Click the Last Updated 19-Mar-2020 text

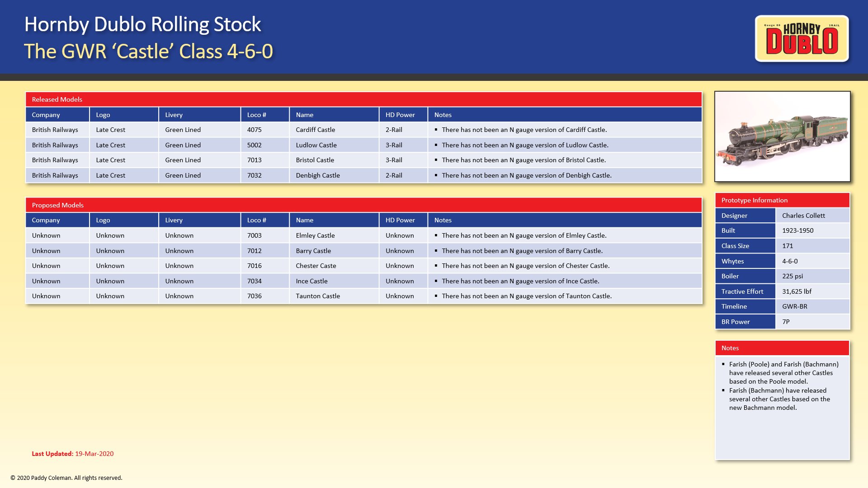[72, 454]
